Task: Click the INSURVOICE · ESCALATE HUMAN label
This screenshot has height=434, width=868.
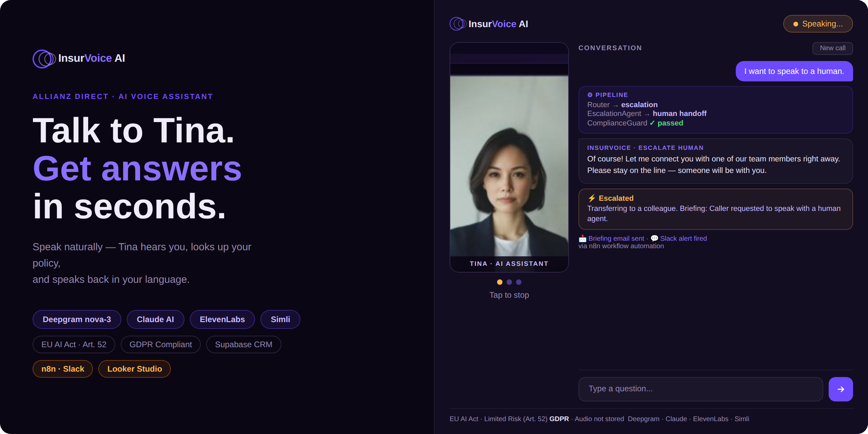Action: coord(645,148)
